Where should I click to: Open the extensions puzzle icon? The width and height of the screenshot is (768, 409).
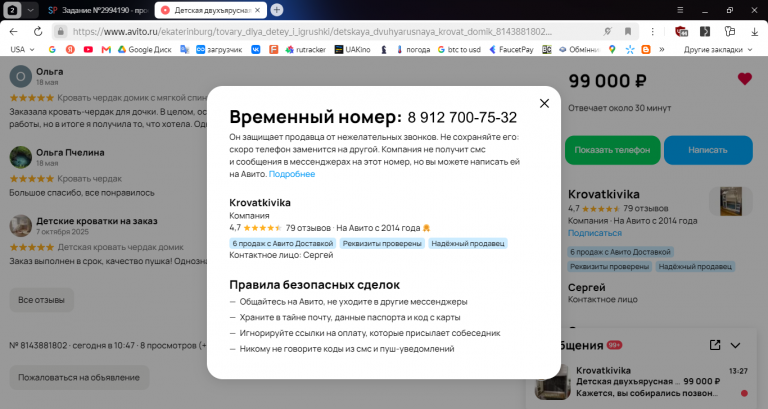click(730, 31)
